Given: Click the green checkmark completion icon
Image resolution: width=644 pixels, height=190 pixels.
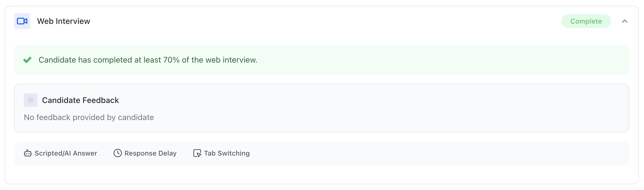Looking at the screenshot, I should (x=28, y=60).
